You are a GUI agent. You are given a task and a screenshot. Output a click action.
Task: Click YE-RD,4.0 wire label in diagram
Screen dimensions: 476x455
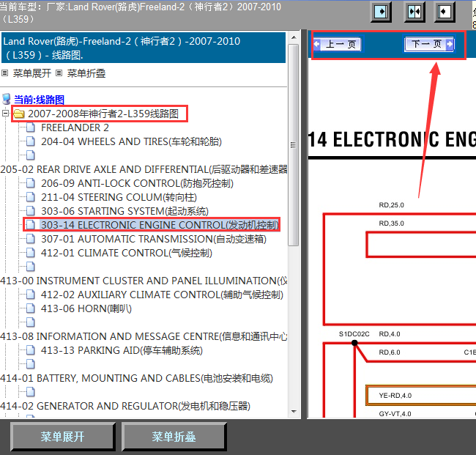(x=395, y=396)
